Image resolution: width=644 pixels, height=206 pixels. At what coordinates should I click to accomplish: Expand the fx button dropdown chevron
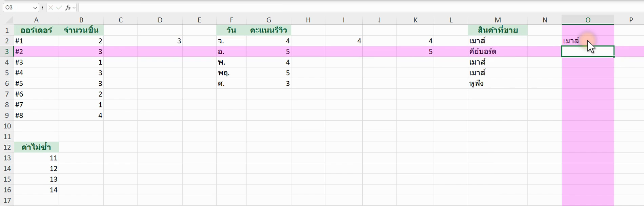[74, 7]
